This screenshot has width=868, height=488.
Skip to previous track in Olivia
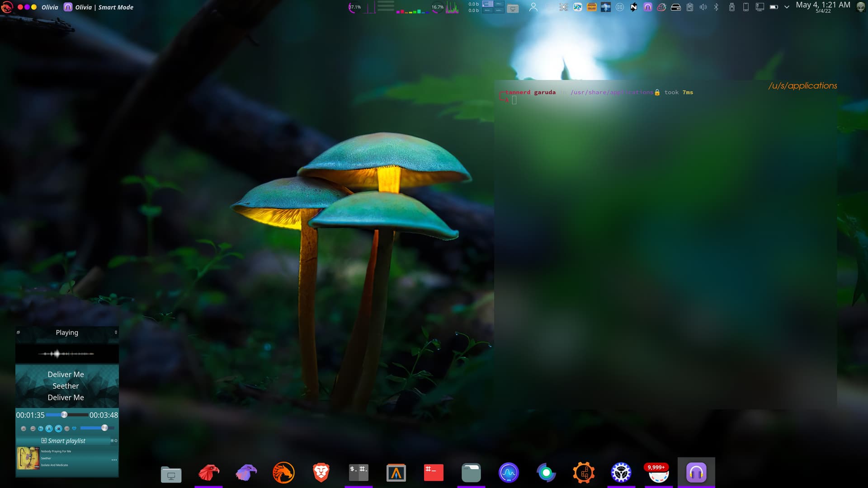tap(41, 428)
